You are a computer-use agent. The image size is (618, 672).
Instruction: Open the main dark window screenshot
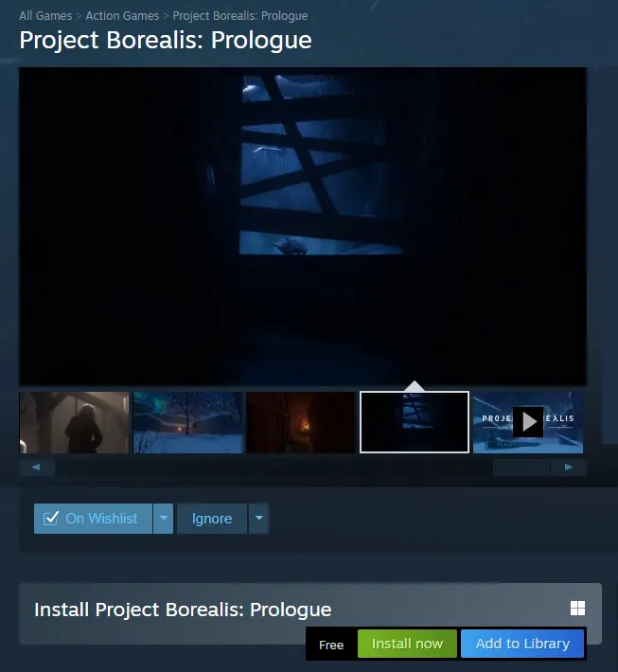(x=303, y=226)
